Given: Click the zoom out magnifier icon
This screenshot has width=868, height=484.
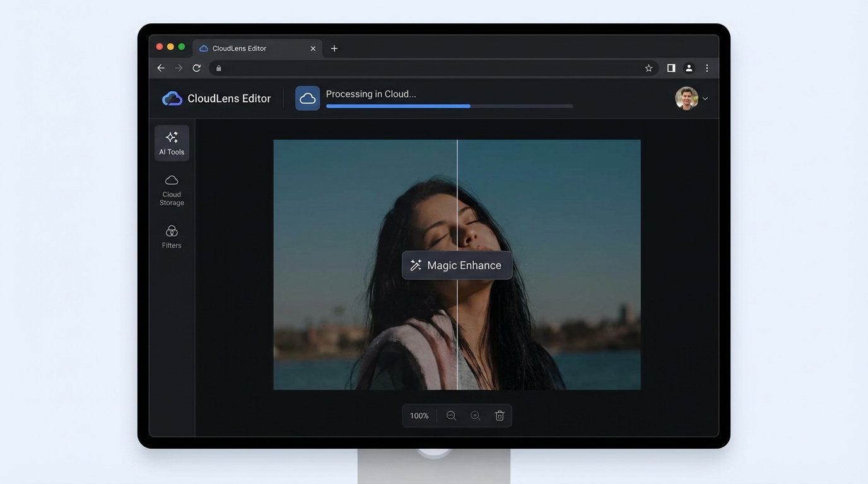Looking at the screenshot, I should click(x=451, y=416).
